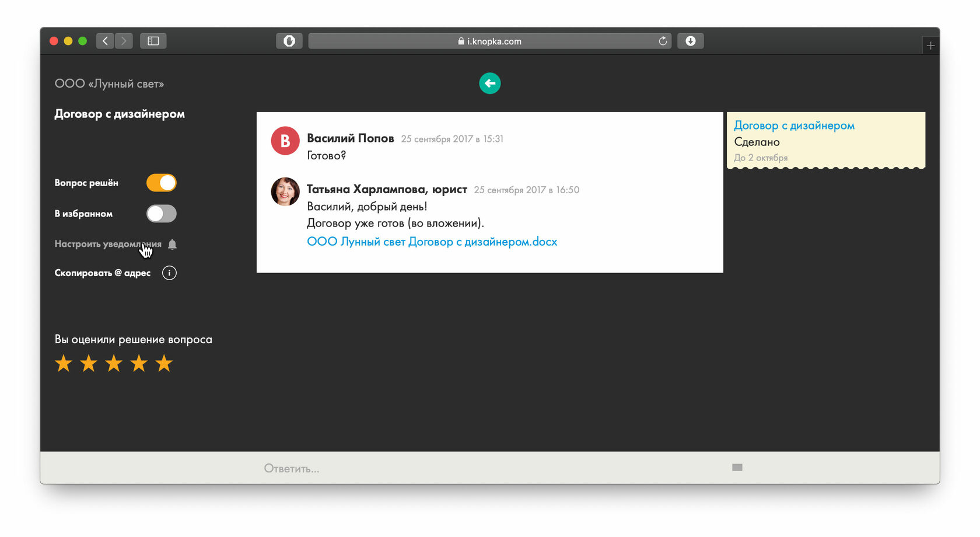The image size is (980, 537).
Task: Toggle the Safari sidebar button
Action: tap(153, 41)
